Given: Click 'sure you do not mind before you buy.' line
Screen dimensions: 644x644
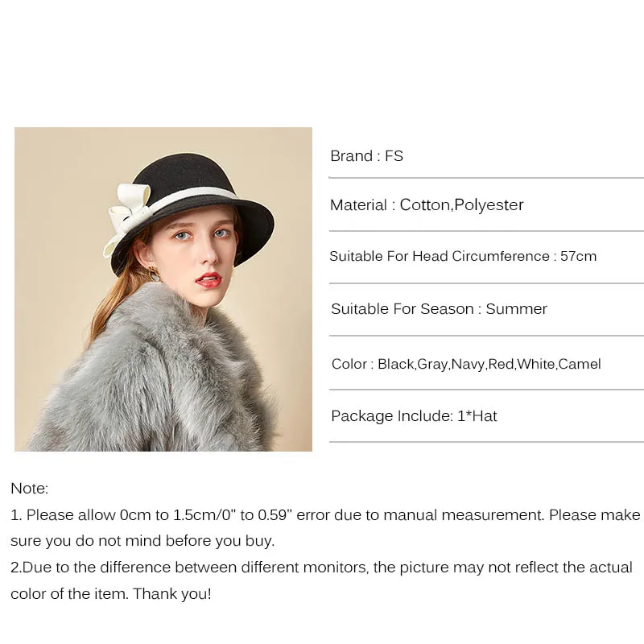Looking at the screenshot, I should click(142, 541).
